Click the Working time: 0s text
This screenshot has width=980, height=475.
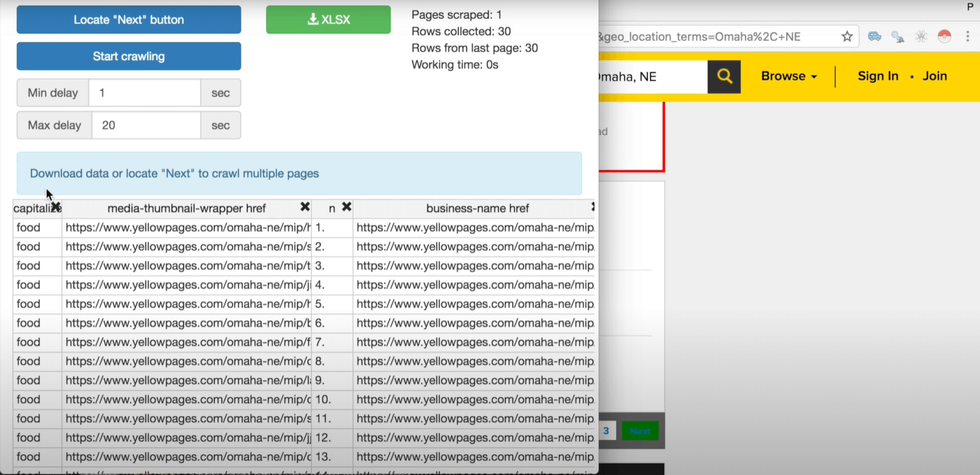click(x=455, y=65)
